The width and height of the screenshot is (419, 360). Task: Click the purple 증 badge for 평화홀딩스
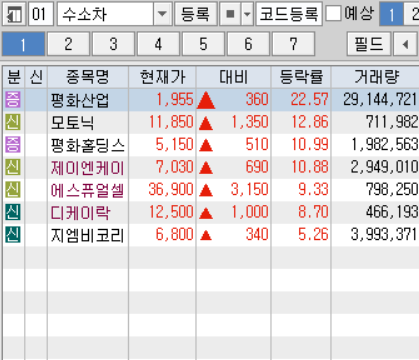[x=13, y=144]
